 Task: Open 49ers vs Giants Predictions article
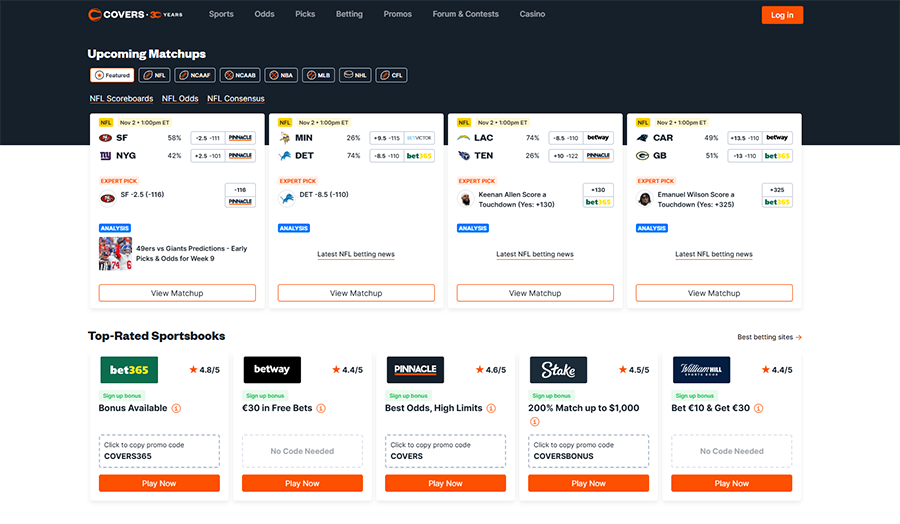[192, 254]
